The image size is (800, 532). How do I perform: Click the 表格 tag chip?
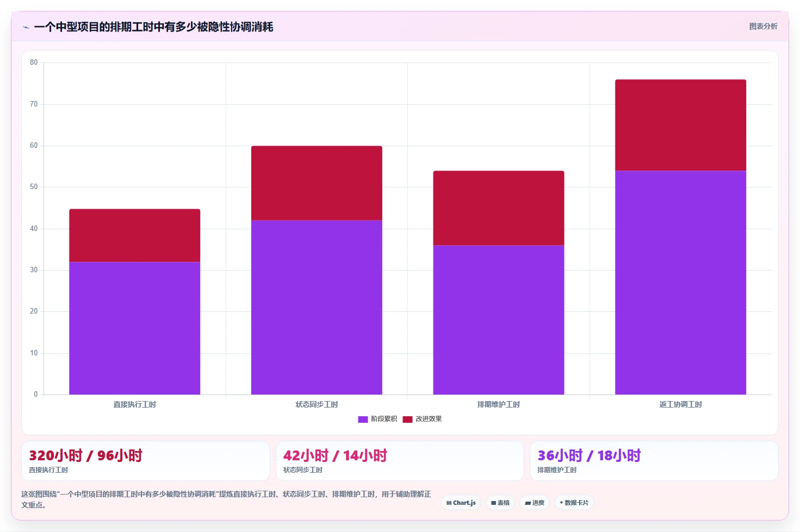(500, 503)
